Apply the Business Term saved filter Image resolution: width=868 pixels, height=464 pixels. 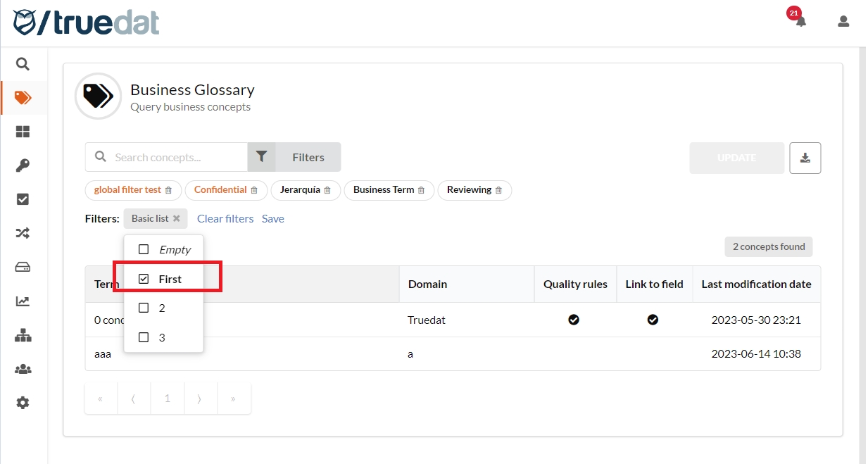tap(383, 190)
